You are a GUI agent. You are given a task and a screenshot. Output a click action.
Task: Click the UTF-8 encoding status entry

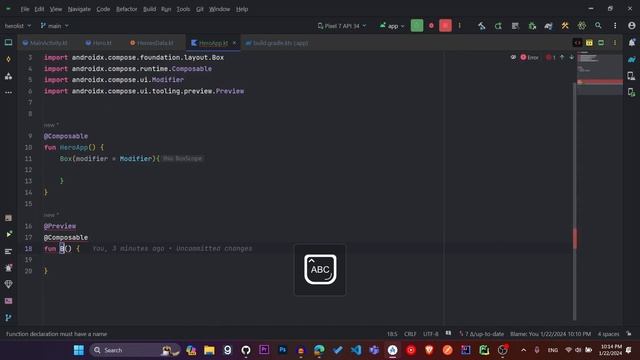point(431,334)
